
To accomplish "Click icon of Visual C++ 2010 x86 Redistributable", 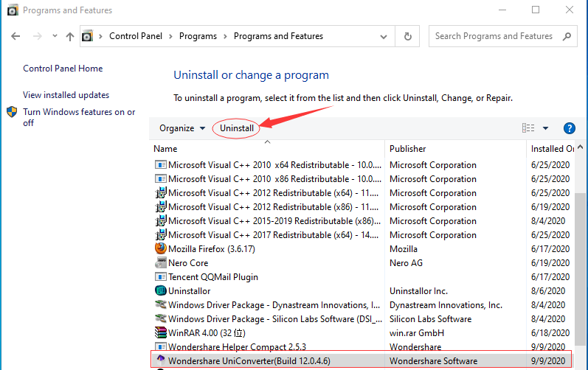I will 161,179.
